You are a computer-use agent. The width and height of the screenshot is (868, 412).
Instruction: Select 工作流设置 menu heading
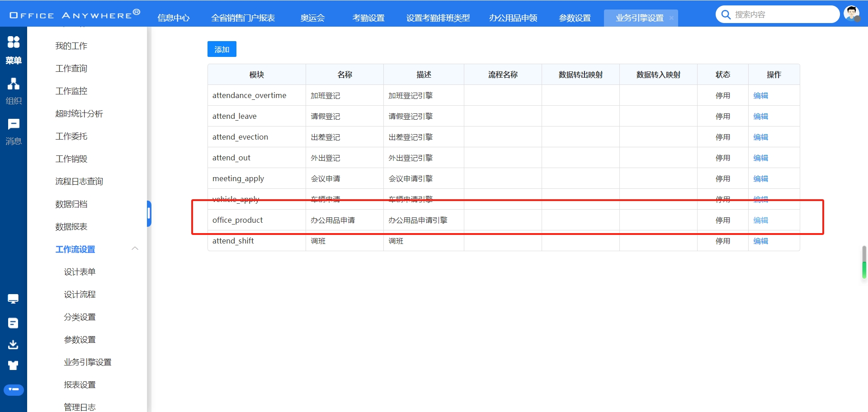click(75, 249)
